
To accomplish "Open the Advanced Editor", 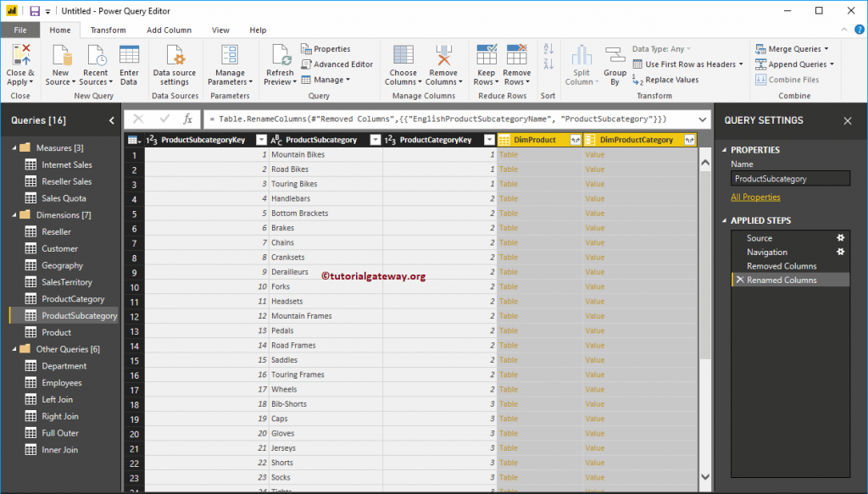I will pos(337,63).
